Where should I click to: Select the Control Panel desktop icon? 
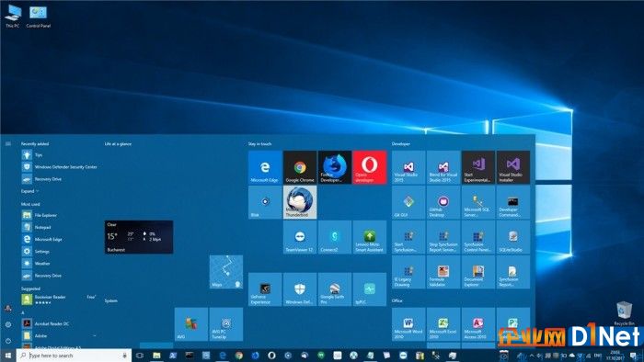pyautogui.click(x=39, y=17)
